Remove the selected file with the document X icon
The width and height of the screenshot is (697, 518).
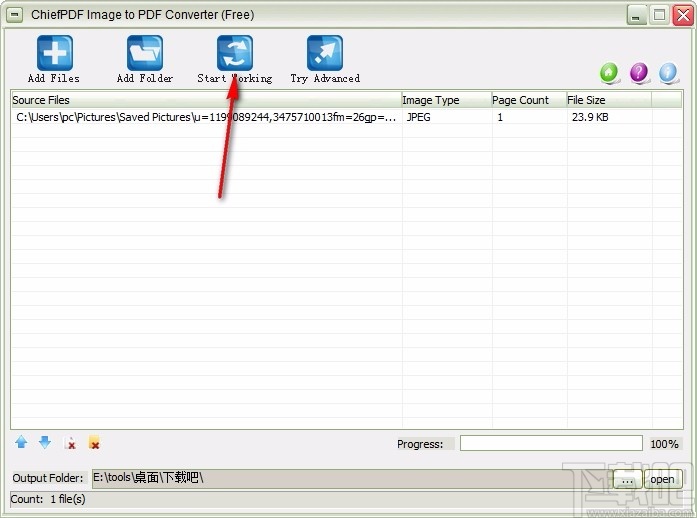pos(70,443)
